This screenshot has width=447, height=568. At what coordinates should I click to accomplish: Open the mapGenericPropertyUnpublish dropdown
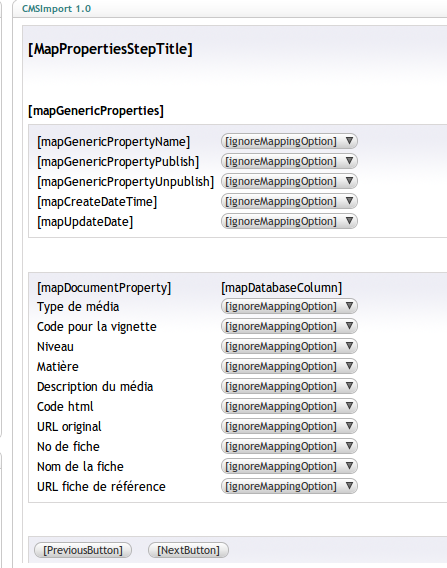[289, 181]
